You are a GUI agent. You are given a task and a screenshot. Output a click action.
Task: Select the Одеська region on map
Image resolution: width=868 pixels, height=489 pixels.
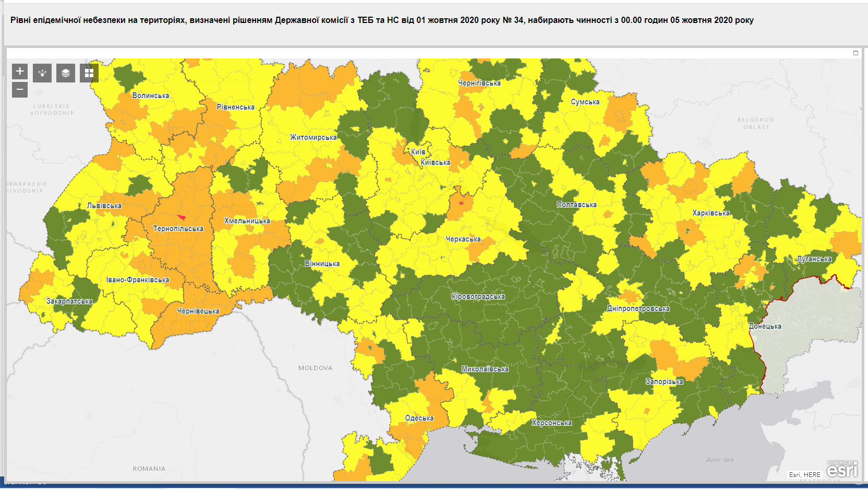419,418
